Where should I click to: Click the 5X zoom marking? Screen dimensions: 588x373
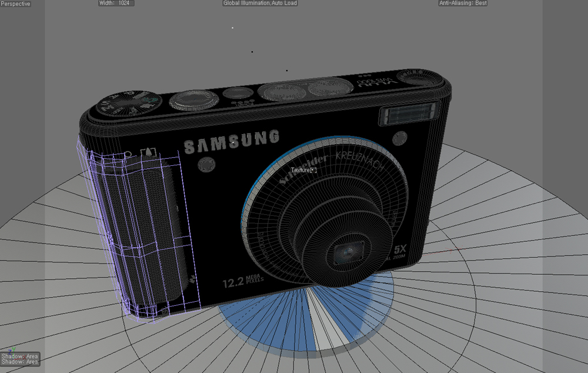point(400,249)
